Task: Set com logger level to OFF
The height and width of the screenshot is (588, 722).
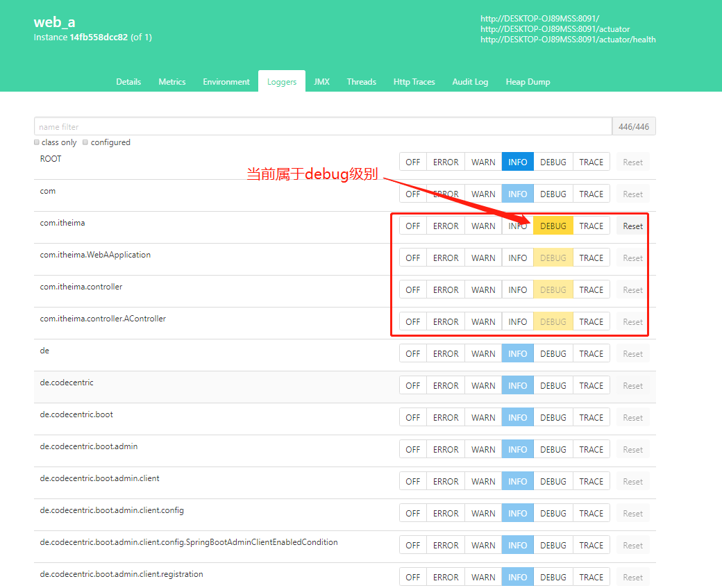Action: point(412,194)
